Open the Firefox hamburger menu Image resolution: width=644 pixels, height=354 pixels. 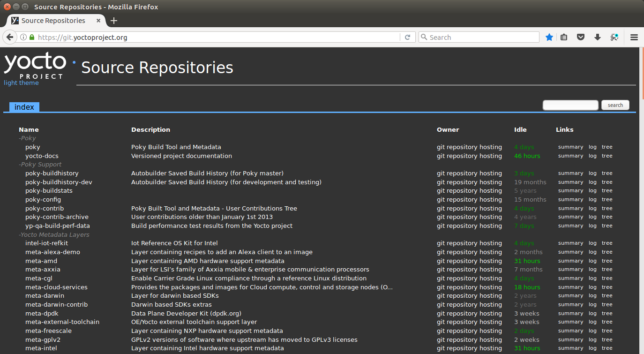(634, 38)
